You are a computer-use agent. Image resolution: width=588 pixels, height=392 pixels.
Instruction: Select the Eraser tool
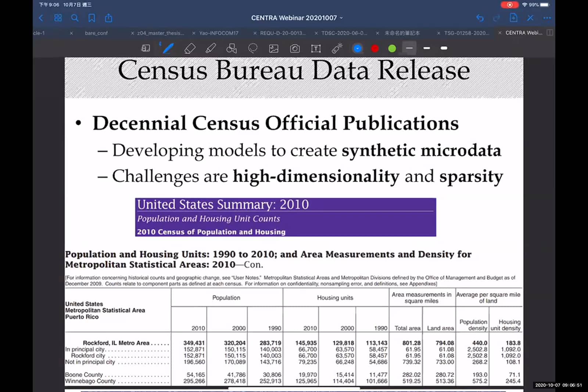coord(190,48)
